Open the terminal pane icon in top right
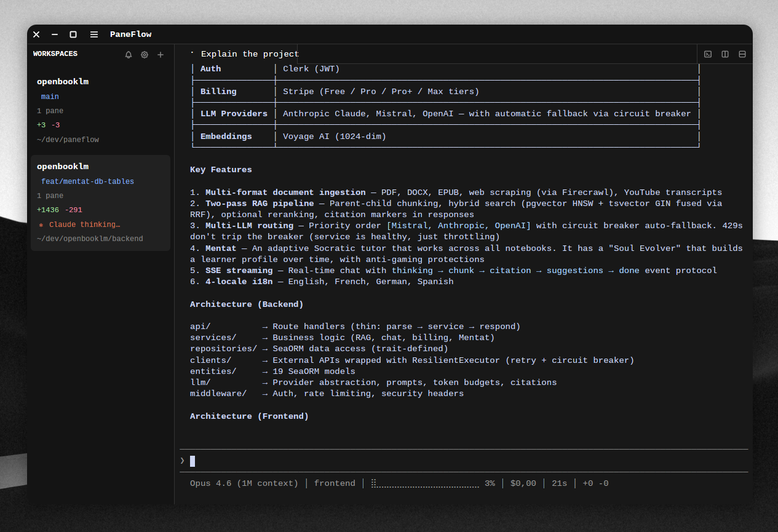The width and height of the screenshot is (778, 532). tap(708, 54)
